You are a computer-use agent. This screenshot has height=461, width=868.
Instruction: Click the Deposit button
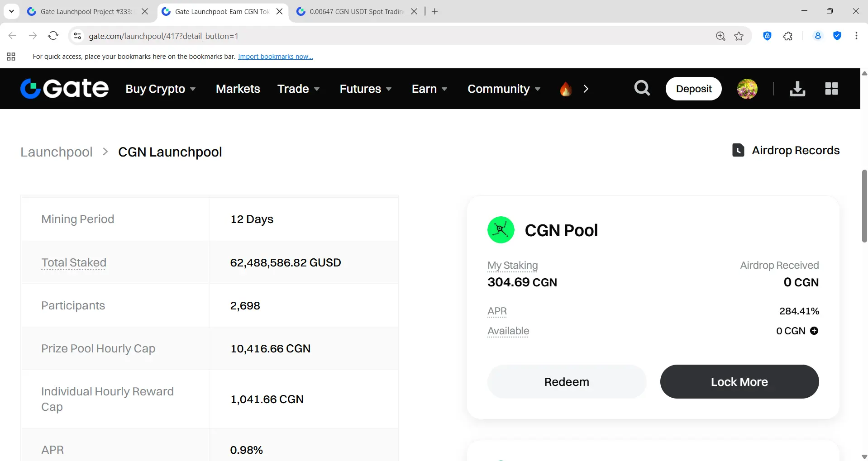[x=694, y=89]
